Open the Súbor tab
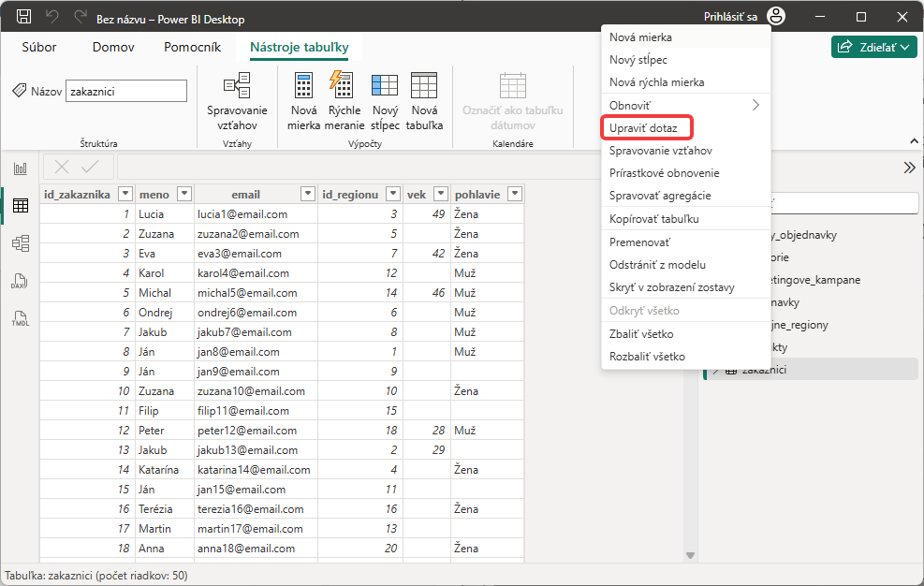Screen dimensions: 924x586 (39, 47)
